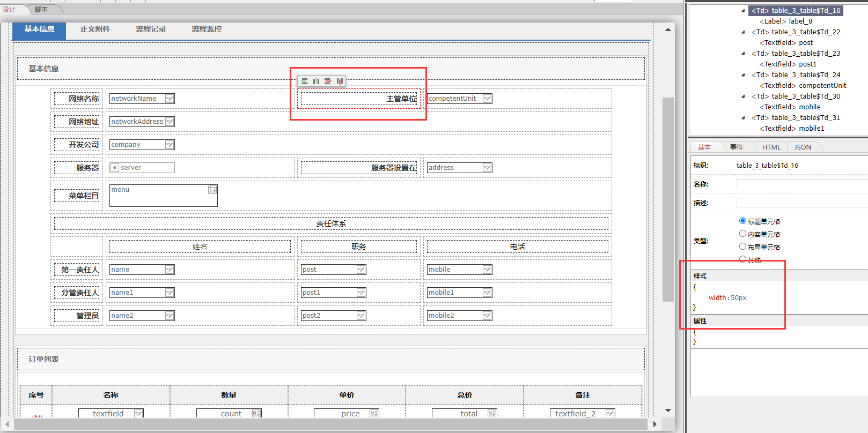868x433 pixels.
Task: Select the 内容单元格 cell type radio
Action: (x=742, y=234)
